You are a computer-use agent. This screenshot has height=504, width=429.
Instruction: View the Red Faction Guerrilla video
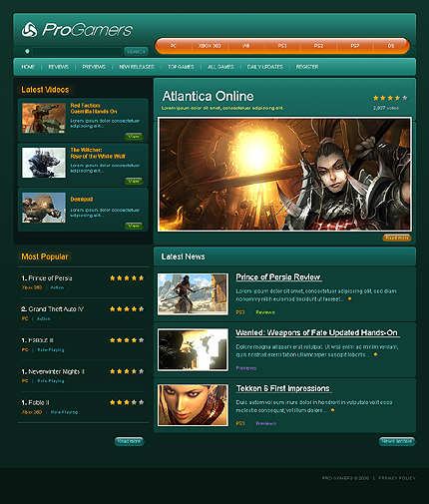[134, 137]
